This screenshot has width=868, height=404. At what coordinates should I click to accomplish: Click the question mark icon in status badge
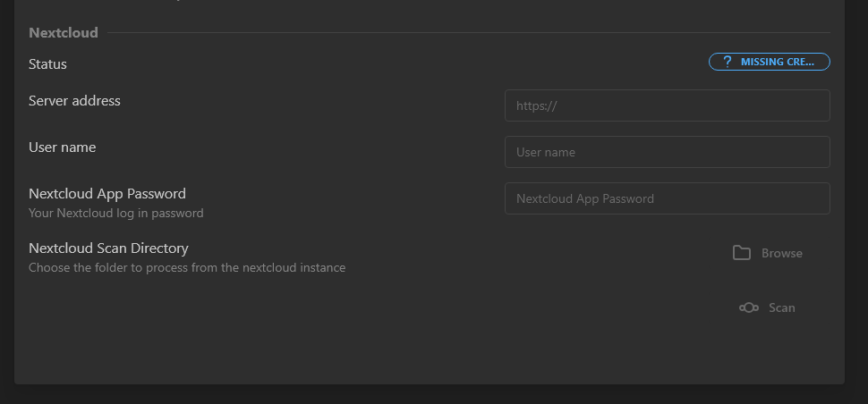click(x=728, y=62)
